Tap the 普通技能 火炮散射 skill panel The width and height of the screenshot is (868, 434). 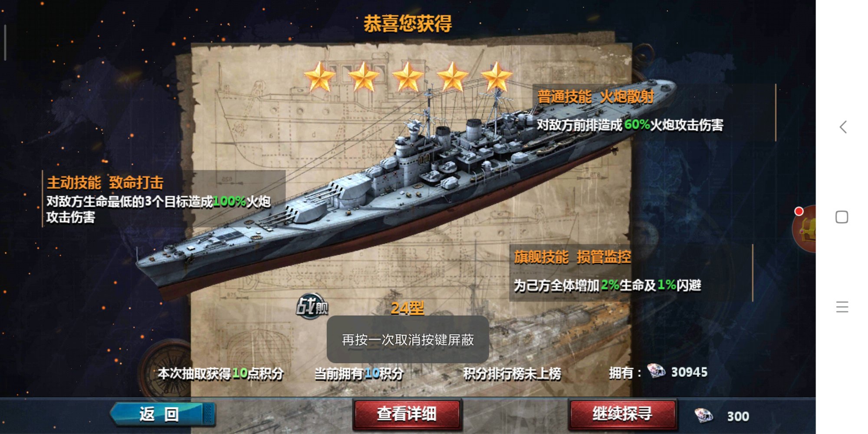pos(654,112)
